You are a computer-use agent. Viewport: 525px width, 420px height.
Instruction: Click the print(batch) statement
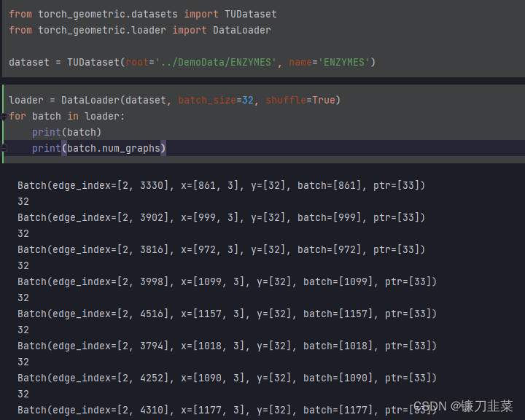point(66,132)
